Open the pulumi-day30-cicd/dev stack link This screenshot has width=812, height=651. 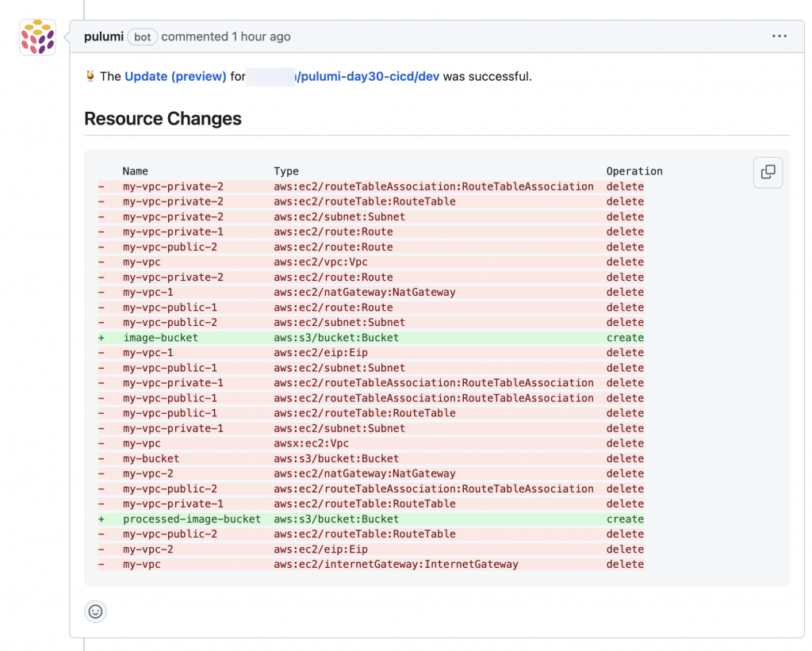[x=367, y=76]
